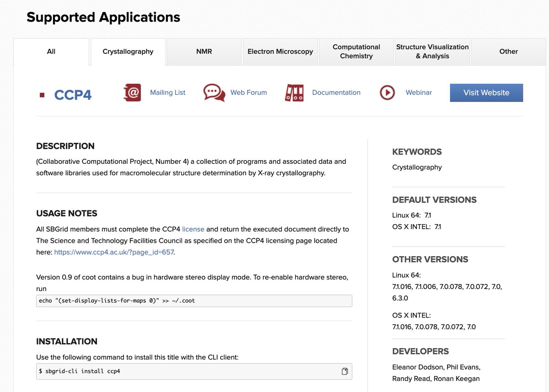Click the sbgrid-cli install ccp4 command box

pyautogui.click(x=194, y=371)
